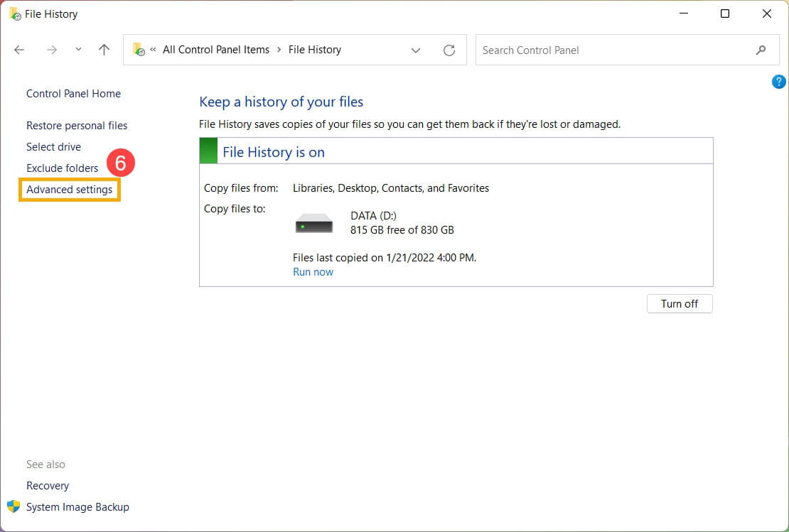789x532 pixels.
Task: Refresh the File History page
Action: [449, 50]
